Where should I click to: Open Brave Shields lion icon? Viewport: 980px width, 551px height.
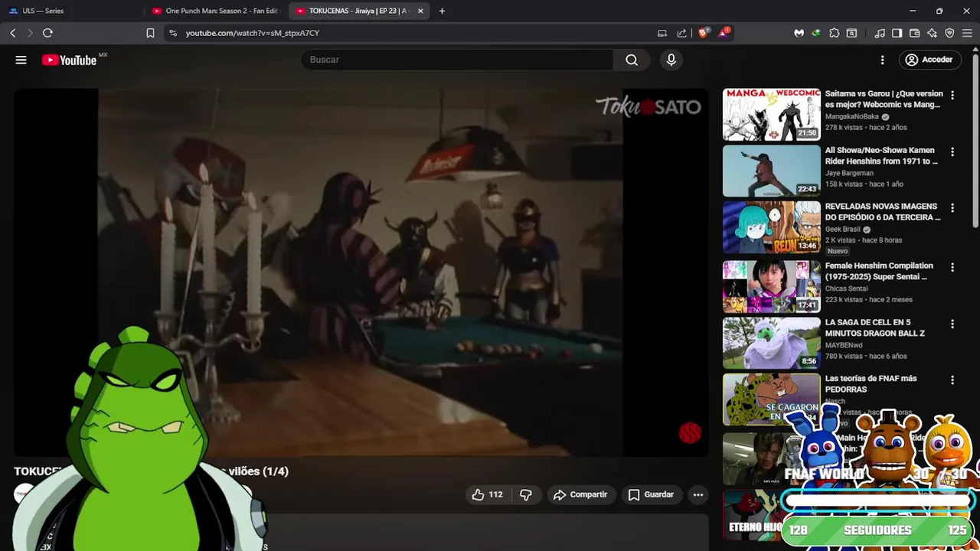703,33
